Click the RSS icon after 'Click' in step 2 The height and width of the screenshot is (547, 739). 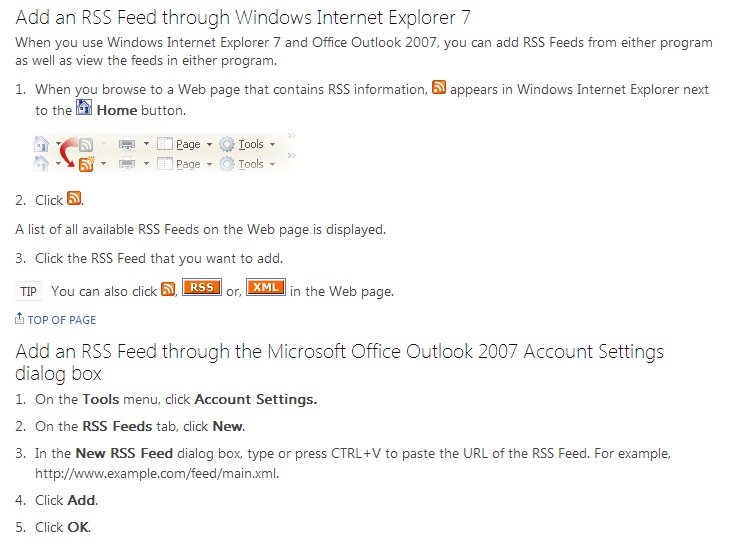tap(74, 199)
